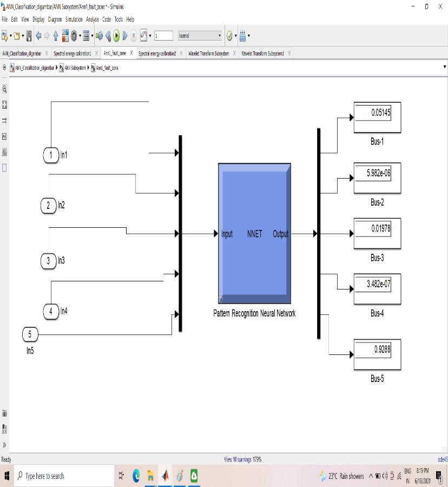Viewport: 448px width, 487px height.
Task: Open the Normal simulation mode dropdown
Action: 200,36
